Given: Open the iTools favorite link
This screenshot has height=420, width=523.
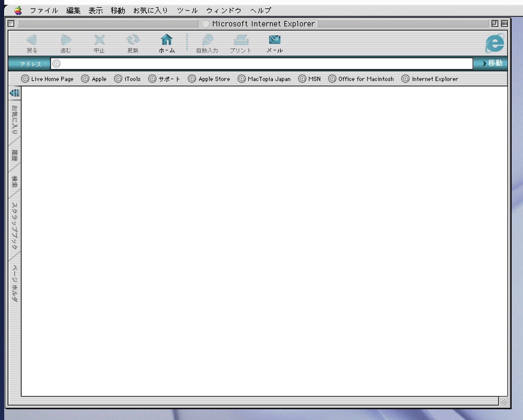Looking at the screenshot, I should coord(128,79).
